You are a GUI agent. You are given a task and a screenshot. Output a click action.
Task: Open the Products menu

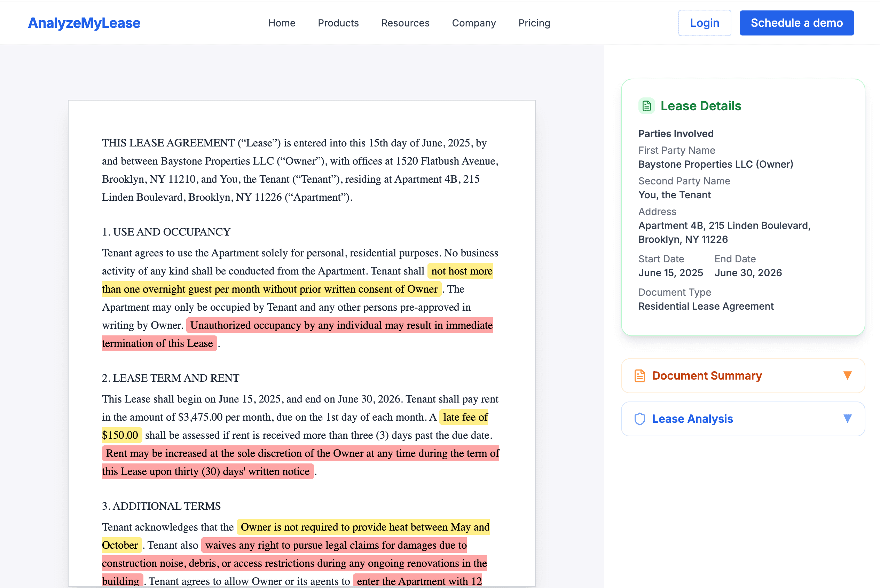[338, 23]
